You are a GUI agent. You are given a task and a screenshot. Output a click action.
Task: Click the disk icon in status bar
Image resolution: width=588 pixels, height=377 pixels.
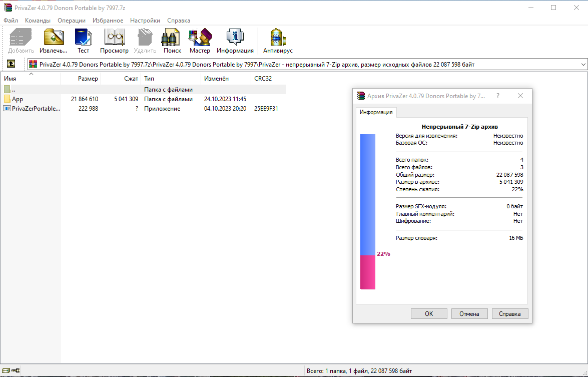[6, 370]
